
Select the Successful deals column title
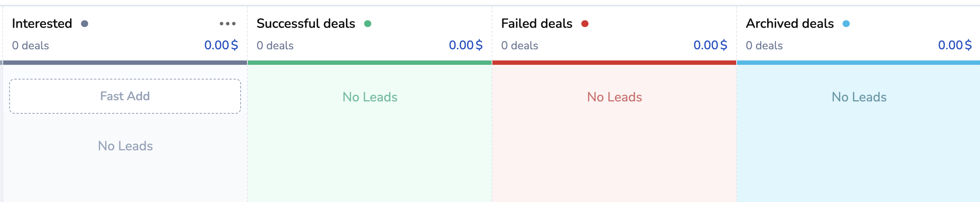tap(306, 24)
